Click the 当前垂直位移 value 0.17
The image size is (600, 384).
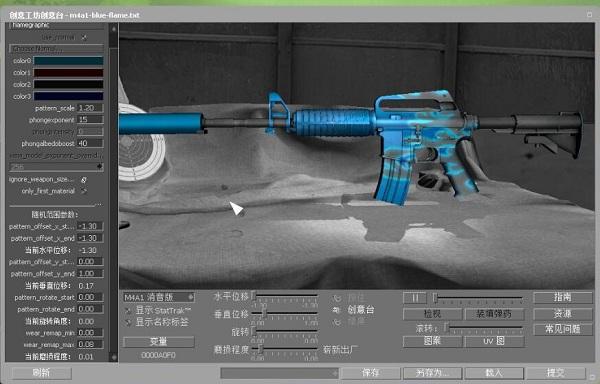86,286
